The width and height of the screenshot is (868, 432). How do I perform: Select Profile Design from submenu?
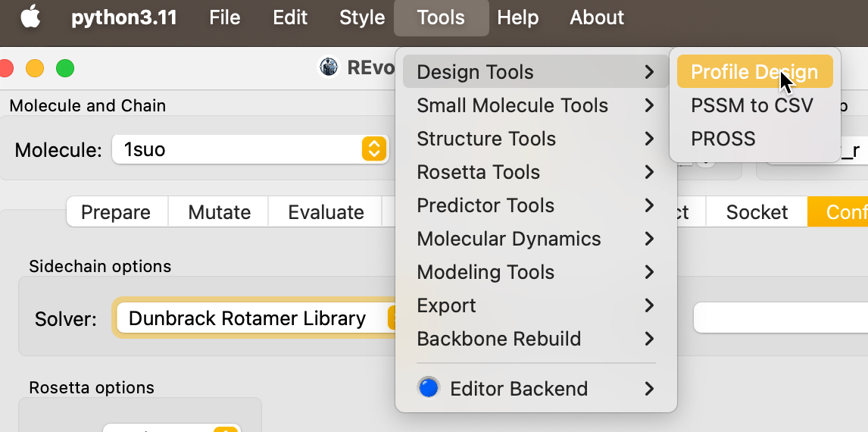754,71
